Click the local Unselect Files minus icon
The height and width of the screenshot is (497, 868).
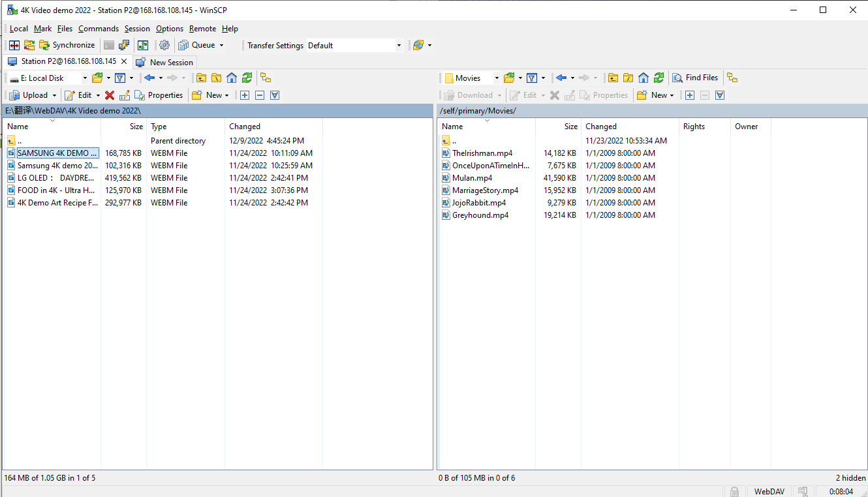(x=260, y=95)
